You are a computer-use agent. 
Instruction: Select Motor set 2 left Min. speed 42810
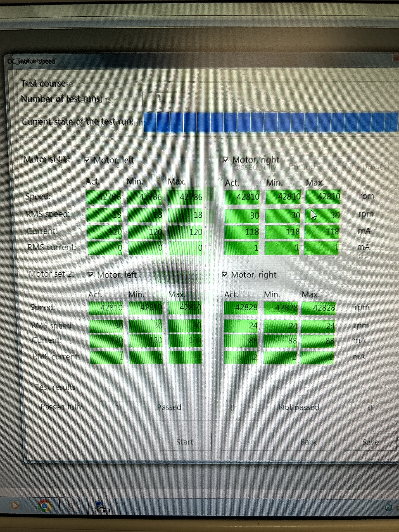(146, 308)
